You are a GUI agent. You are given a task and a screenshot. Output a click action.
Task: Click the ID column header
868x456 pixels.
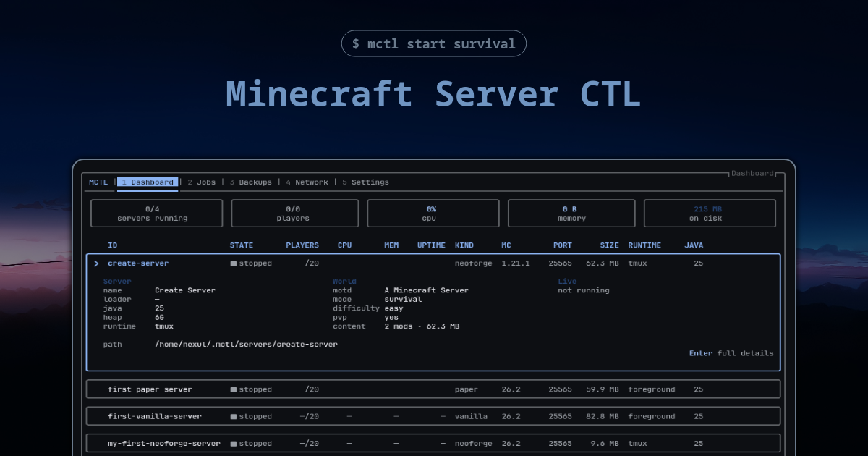pyautogui.click(x=113, y=245)
